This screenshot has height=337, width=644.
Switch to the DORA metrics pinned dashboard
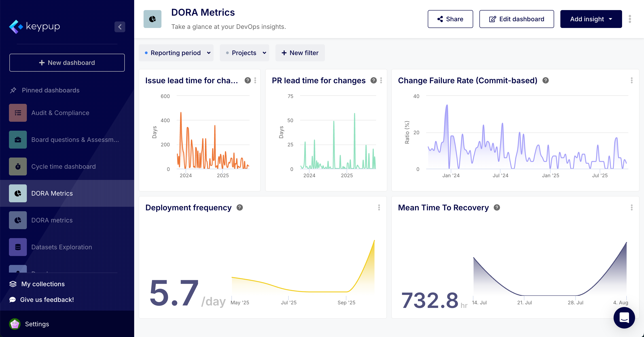tap(52, 220)
